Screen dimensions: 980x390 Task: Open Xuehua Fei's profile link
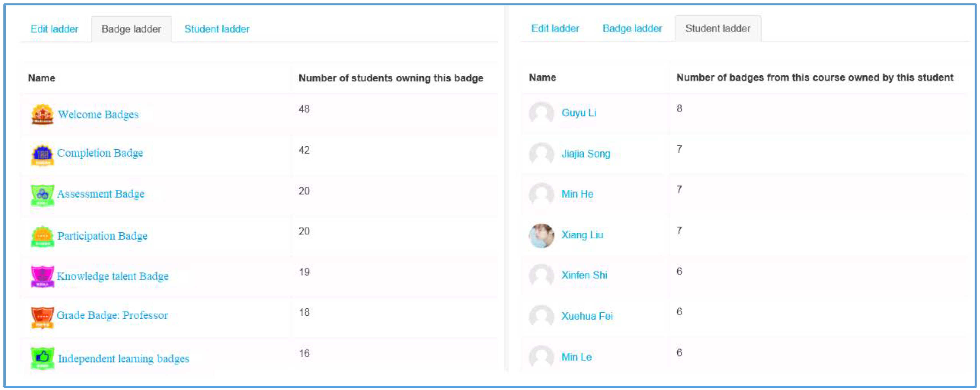coord(587,316)
